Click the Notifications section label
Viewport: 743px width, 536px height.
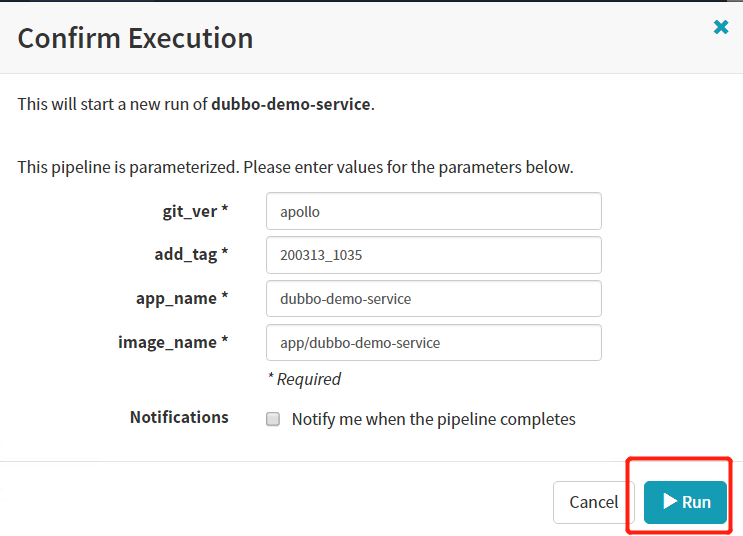179,417
